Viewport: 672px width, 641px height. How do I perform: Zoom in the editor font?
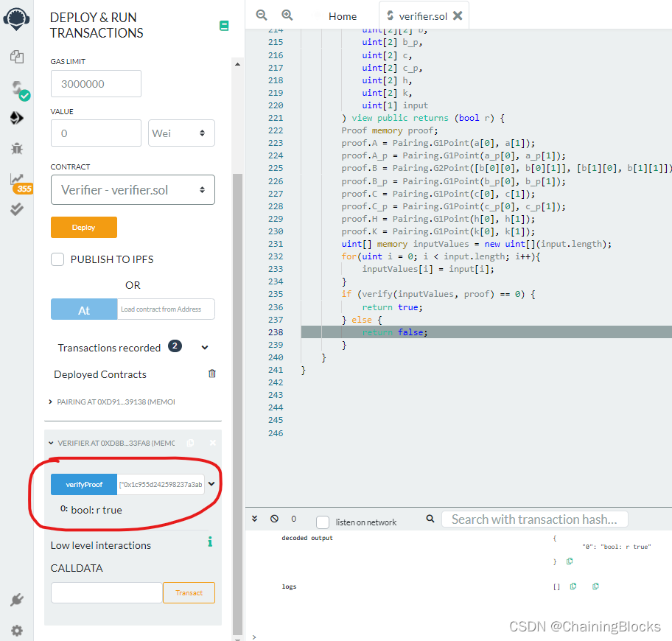287,15
